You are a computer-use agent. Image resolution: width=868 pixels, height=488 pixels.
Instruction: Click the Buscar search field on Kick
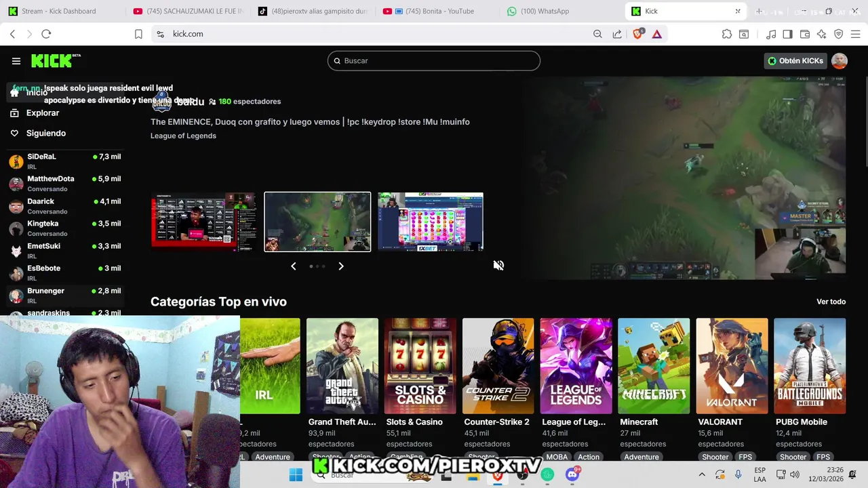tap(434, 61)
